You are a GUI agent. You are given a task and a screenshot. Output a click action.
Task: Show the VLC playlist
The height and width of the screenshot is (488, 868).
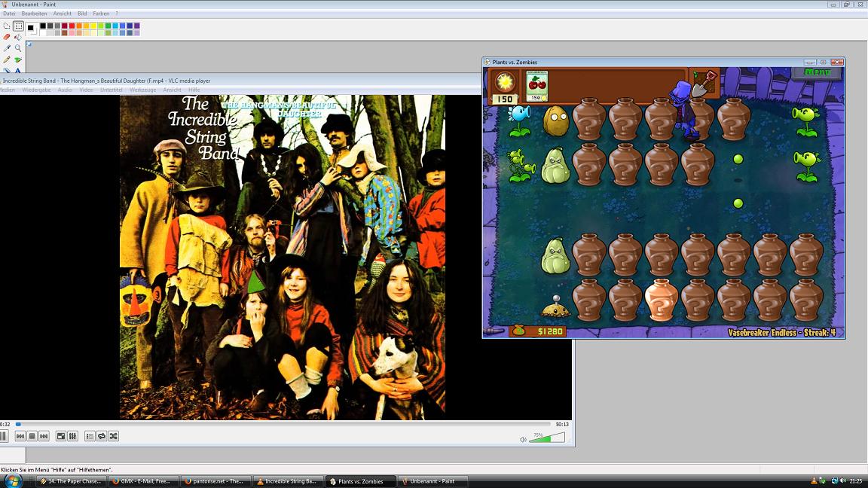pyautogui.click(x=90, y=436)
